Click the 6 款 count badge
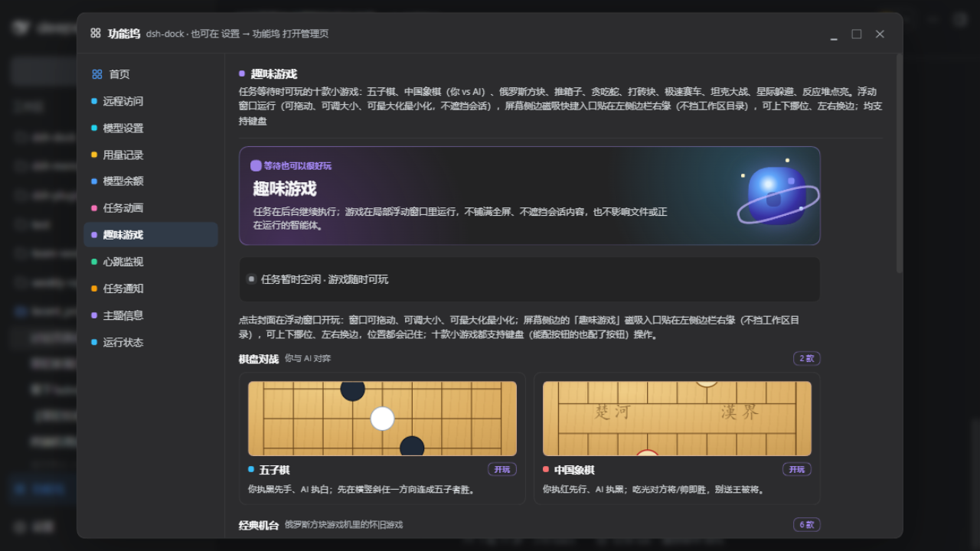Image resolution: width=980 pixels, height=551 pixels. tap(807, 524)
